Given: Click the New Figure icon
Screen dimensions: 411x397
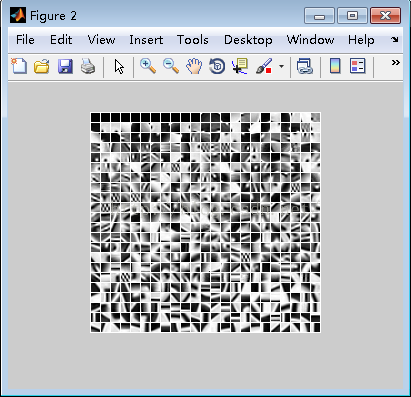Looking at the screenshot, I should [x=19, y=66].
